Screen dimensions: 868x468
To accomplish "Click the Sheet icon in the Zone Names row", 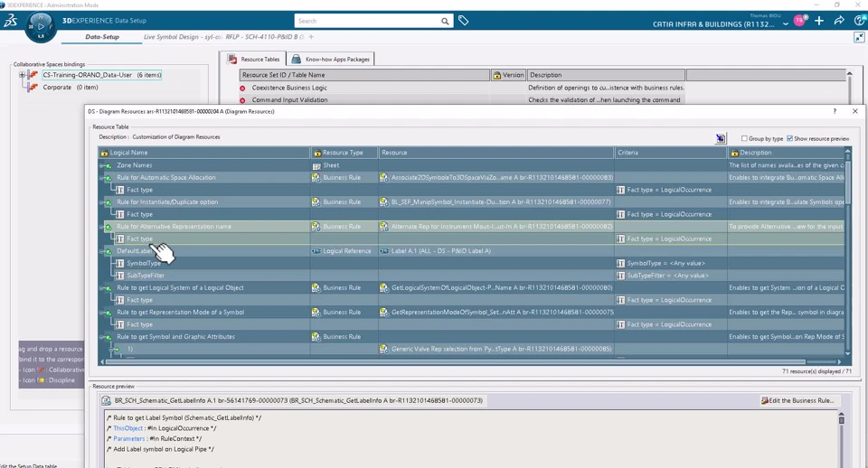I will (316, 165).
